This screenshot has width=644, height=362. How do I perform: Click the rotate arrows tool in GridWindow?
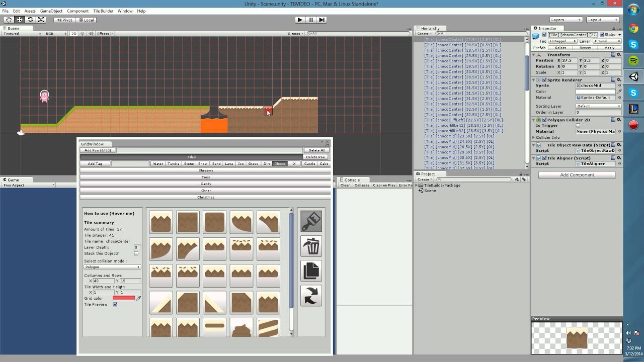311,296
